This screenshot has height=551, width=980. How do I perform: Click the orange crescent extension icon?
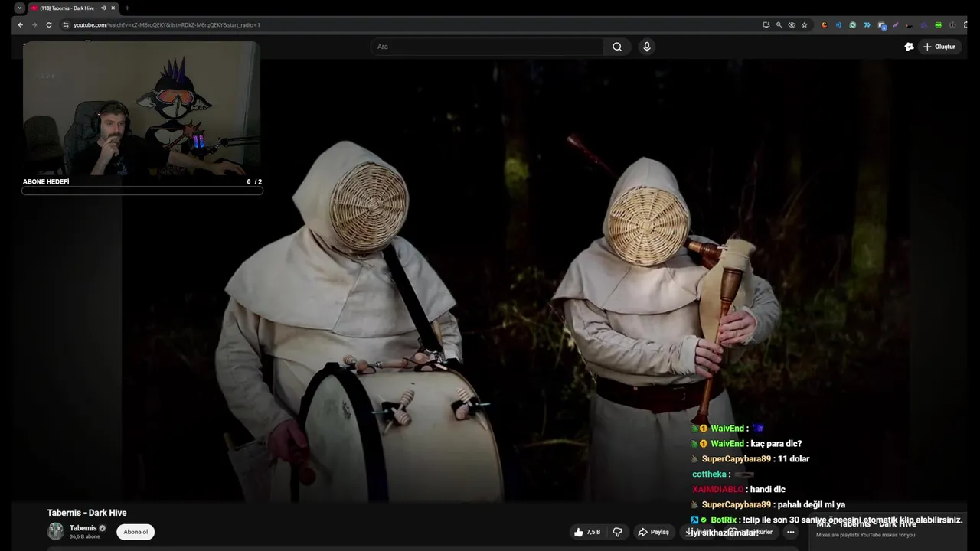pyautogui.click(x=824, y=24)
